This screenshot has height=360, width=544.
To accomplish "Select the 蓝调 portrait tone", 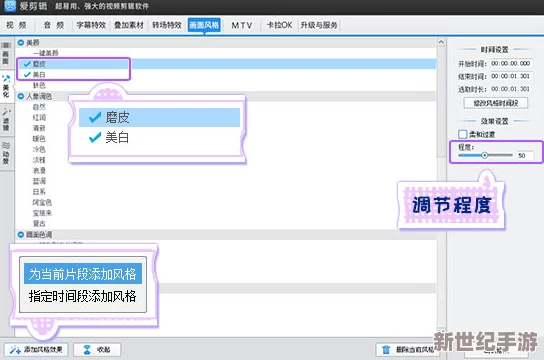I will pos(39,181).
